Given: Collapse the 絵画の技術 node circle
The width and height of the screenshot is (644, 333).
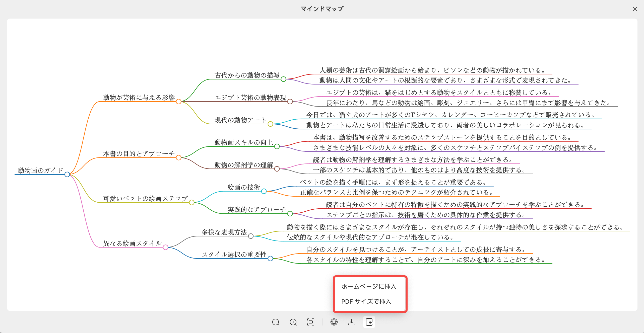Looking at the screenshot, I should (264, 191).
